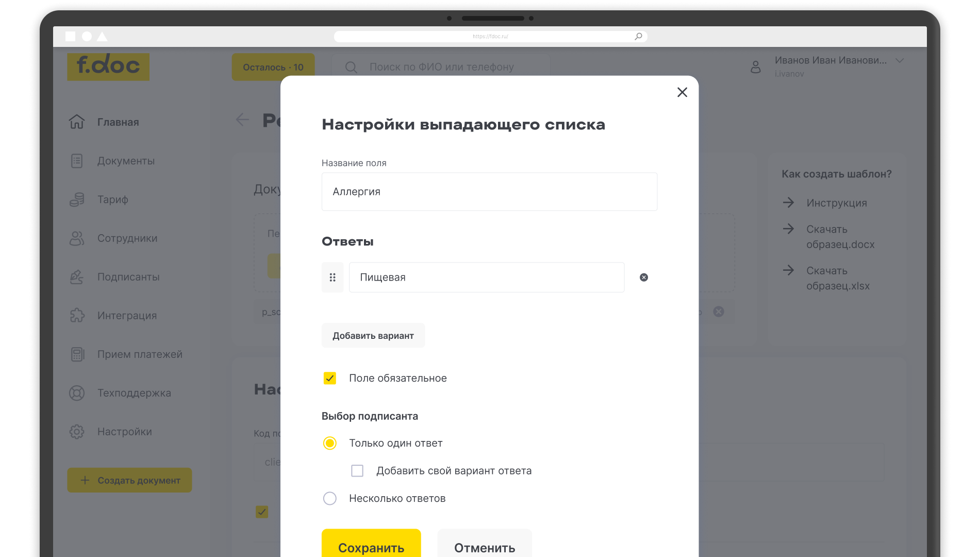980x557 pixels.
Task: Click Добавить вариант button
Action: (373, 336)
